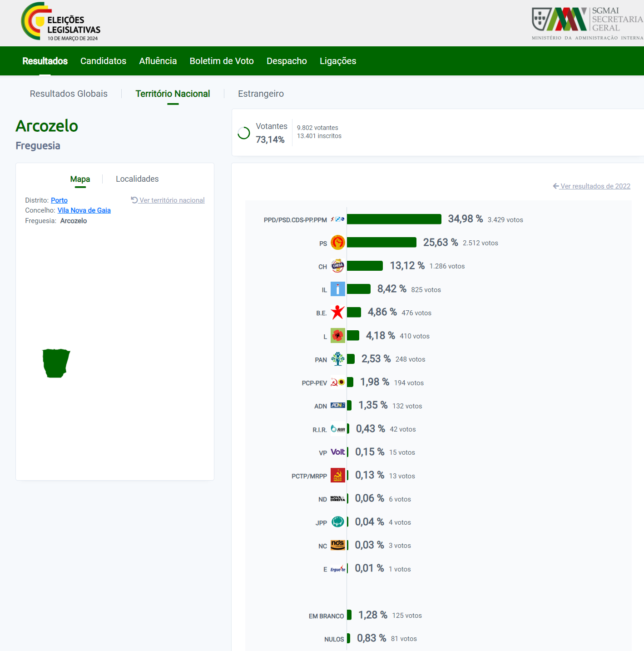Open the Candidatos menu item
Screen dimensions: 644x651
tap(103, 61)
